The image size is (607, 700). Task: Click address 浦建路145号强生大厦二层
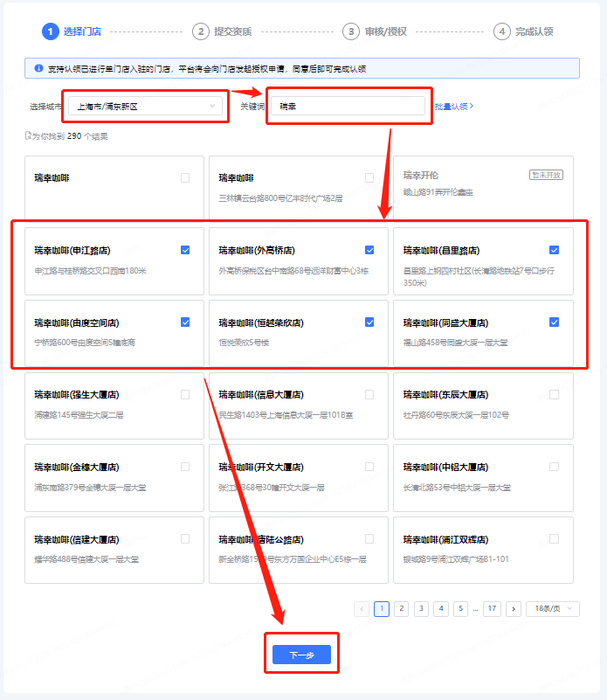click(79, 415)
